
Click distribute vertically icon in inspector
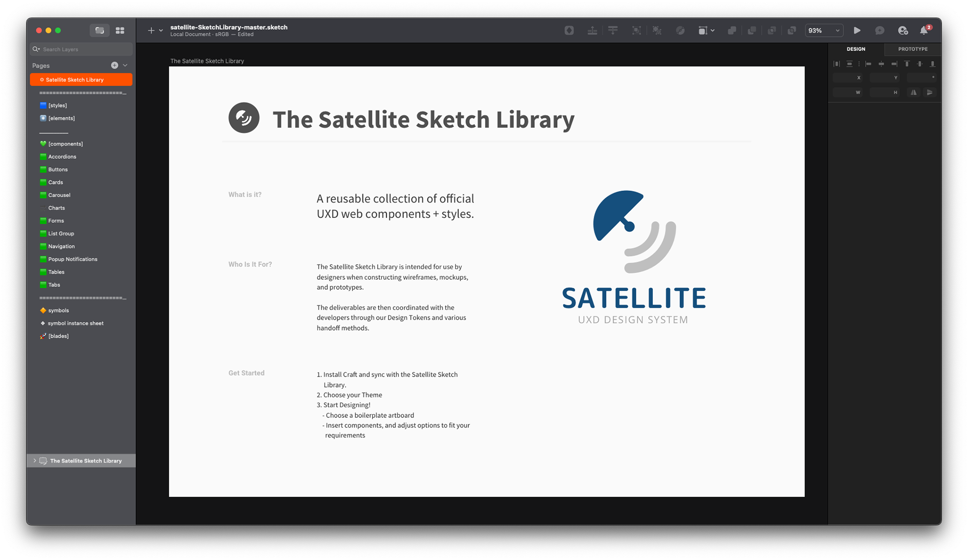(850, 64)
